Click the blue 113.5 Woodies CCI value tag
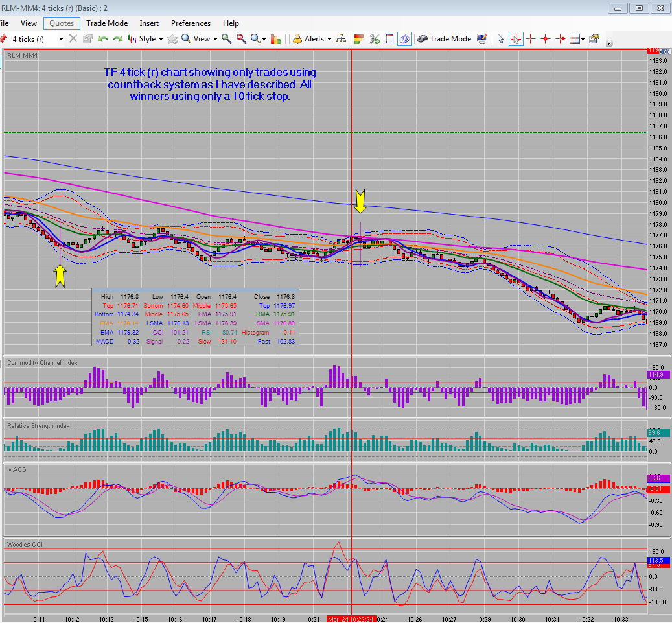The image size is (672, 623). 658,560
